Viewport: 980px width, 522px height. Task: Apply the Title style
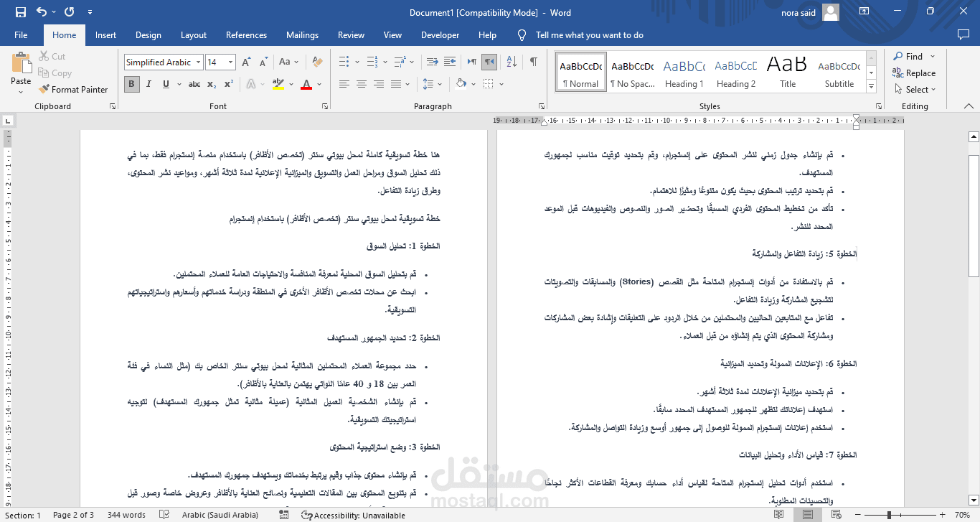(787, 72)
